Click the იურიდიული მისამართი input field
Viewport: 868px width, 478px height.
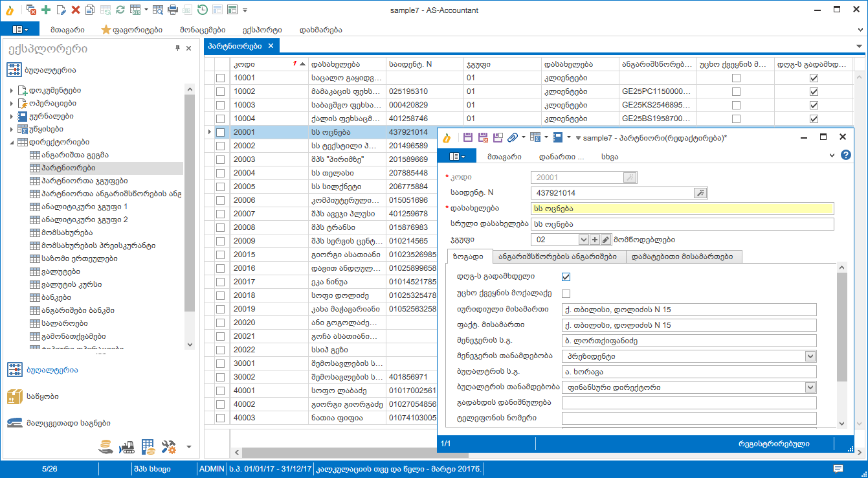click(689, 310)
